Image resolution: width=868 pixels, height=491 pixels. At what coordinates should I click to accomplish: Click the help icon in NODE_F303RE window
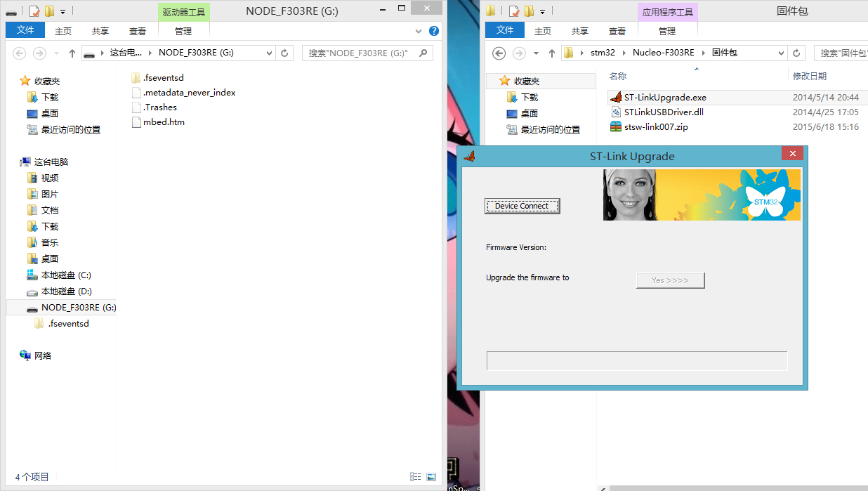tap(434, 31)
